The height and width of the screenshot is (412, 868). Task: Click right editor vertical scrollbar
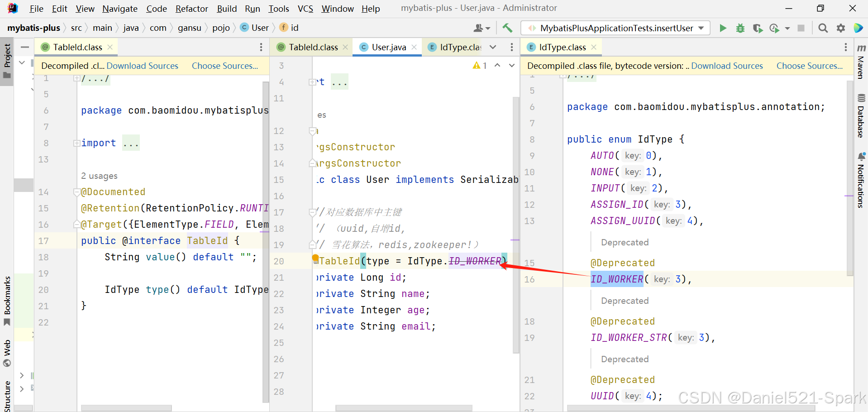pos(850,178)
